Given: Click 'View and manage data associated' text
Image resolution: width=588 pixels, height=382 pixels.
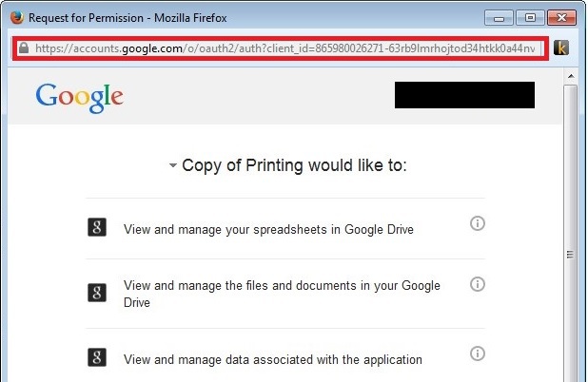Looking at the screenshot, I should point(272,359).
